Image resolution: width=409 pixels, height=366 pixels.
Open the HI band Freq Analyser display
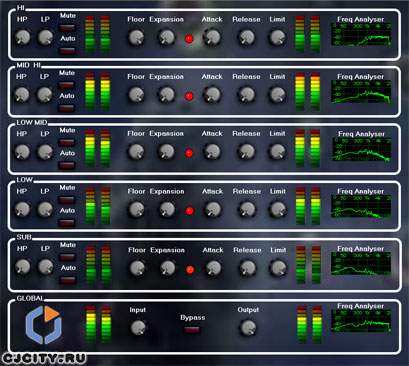tap(361, 35)
